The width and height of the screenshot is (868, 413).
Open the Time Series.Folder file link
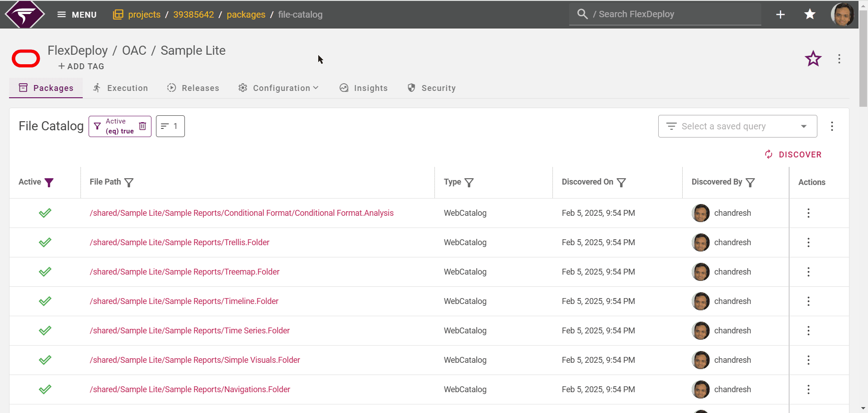190,331
